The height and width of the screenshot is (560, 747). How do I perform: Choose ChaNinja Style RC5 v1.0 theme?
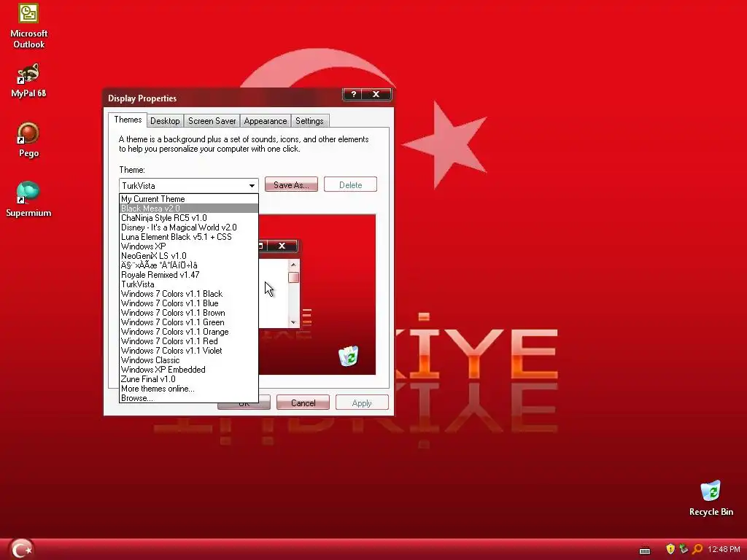pos(189,218)
